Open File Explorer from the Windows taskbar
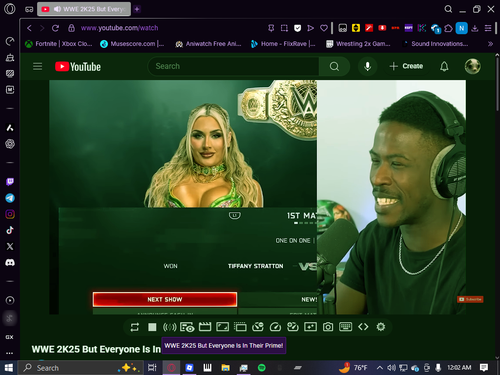Image resolution: width=500 pixels, height=375 pixels. point(226,368)
